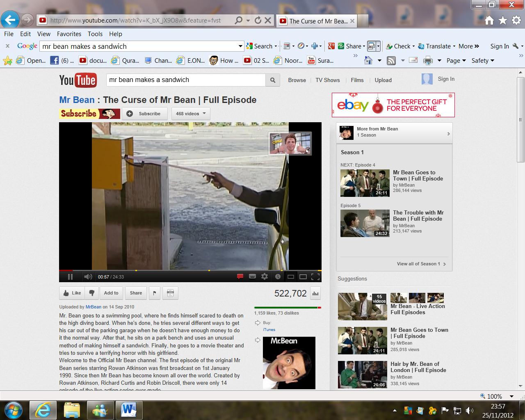Refresh the page with the reload icon
The image size is (525, 420).
click(x=258, y=20)
